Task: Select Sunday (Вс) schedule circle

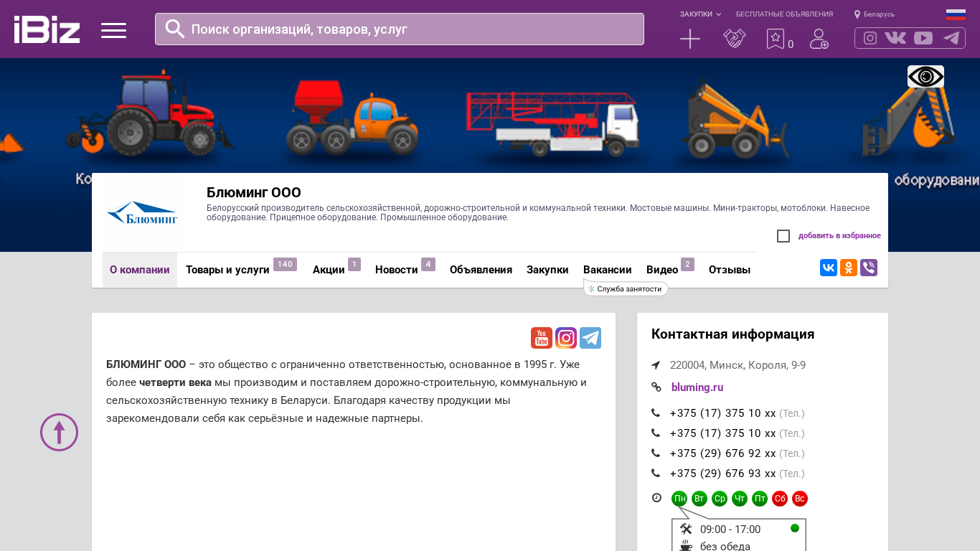Action: coord(800,499)
